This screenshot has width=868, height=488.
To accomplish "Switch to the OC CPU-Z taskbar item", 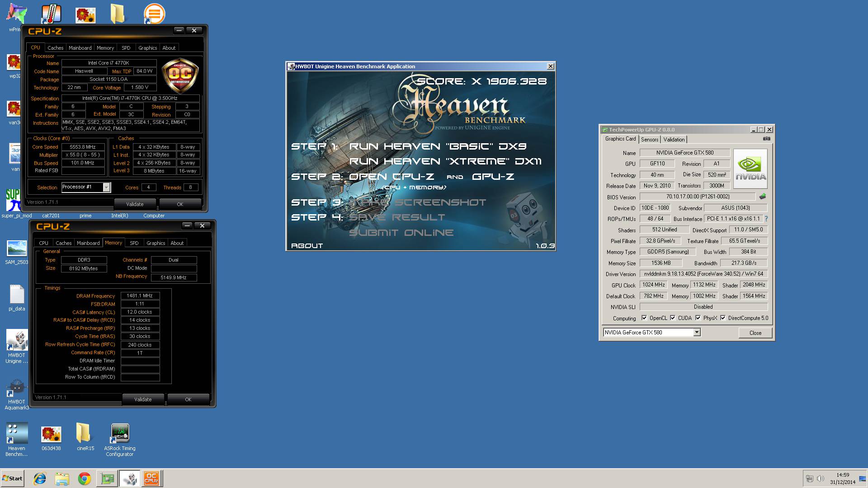I will click(151, 479).
